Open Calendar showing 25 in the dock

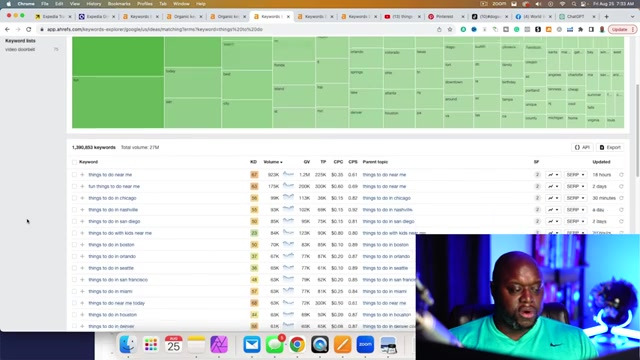(173, 345)
